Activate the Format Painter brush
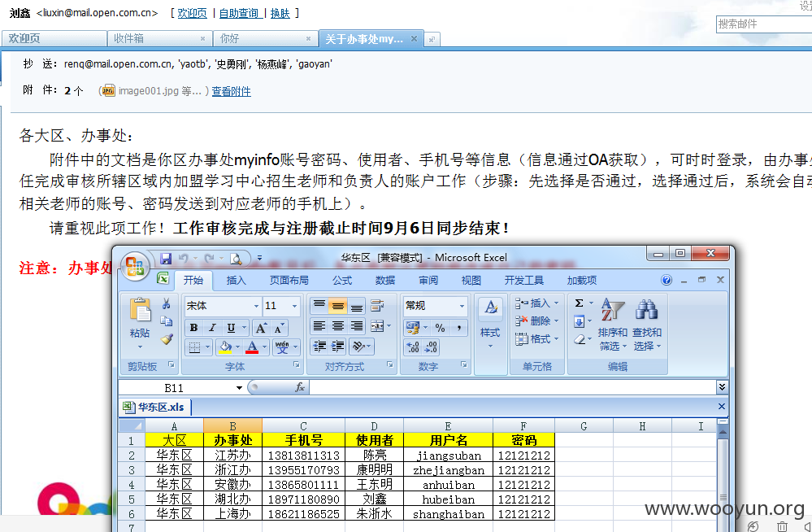This screenshot has width=812, height=532. pos(167,339)
